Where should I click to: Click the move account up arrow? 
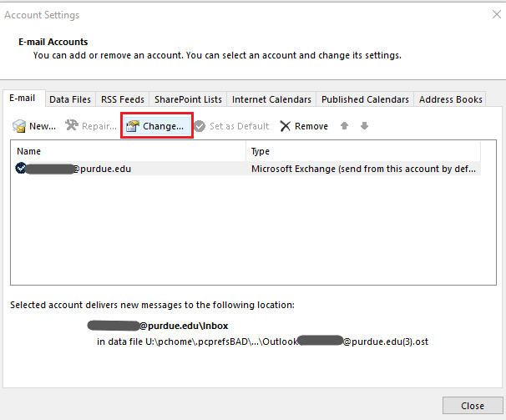coord(345,126)
